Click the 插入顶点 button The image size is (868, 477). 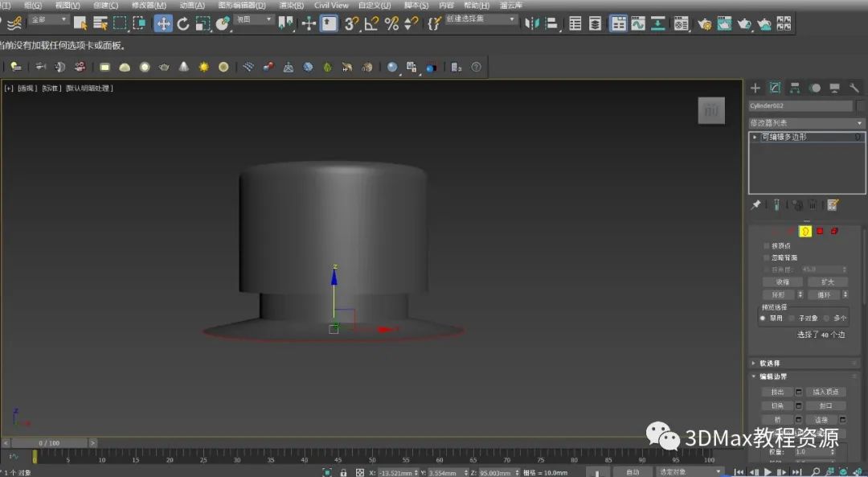click(x=825, y=392)
